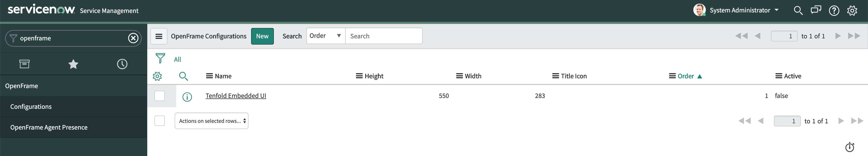Open the Actions on selected rows dropdown
868x156 pixels.
(x=212, y=120)
